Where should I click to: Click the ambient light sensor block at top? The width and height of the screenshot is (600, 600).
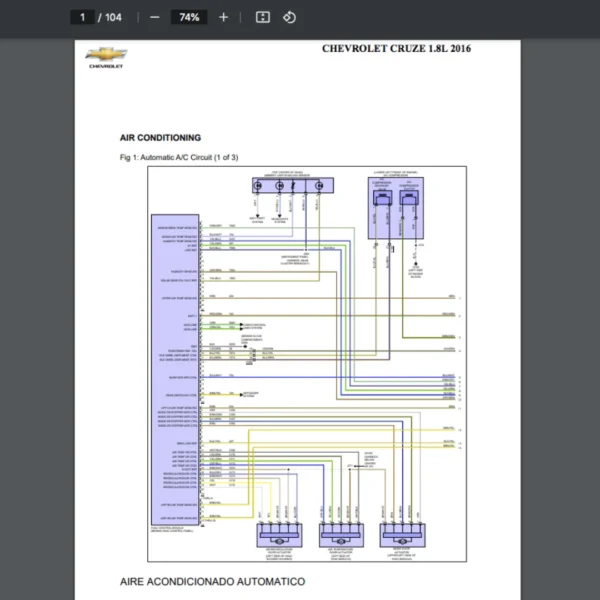[288, 186]
